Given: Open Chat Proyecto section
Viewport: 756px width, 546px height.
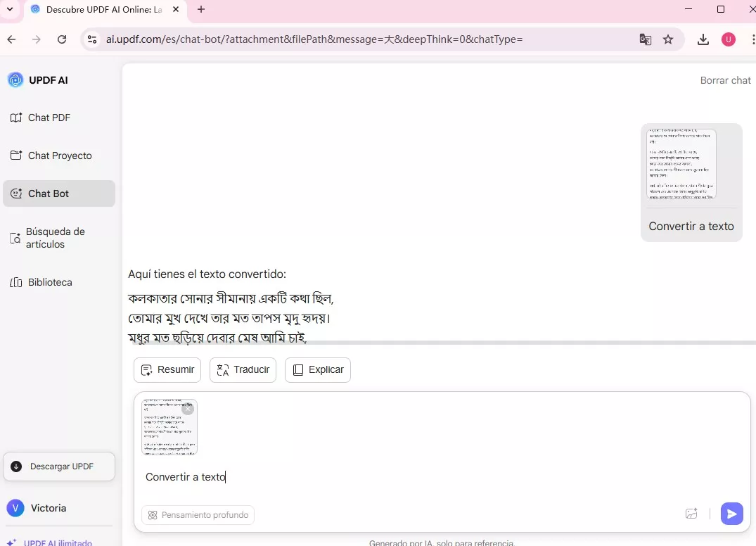Looking at the screenshot, I should click(x=59, y=155).
